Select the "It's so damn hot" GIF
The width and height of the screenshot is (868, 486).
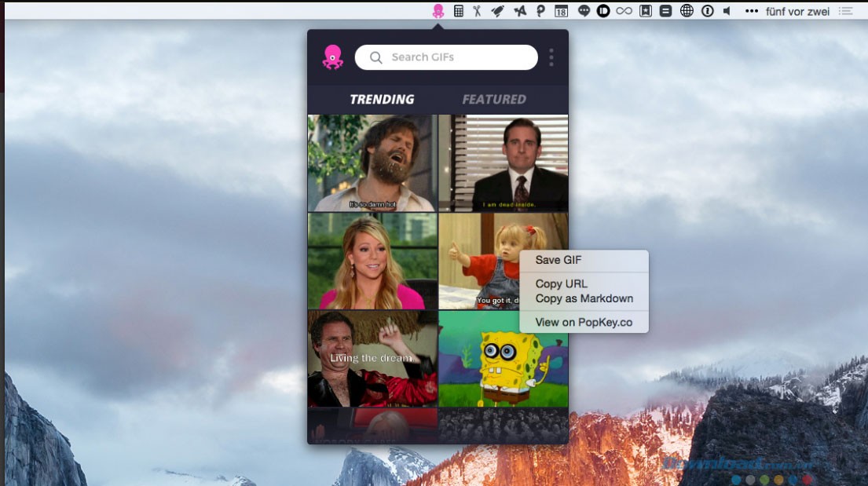(x=372, y=163)
